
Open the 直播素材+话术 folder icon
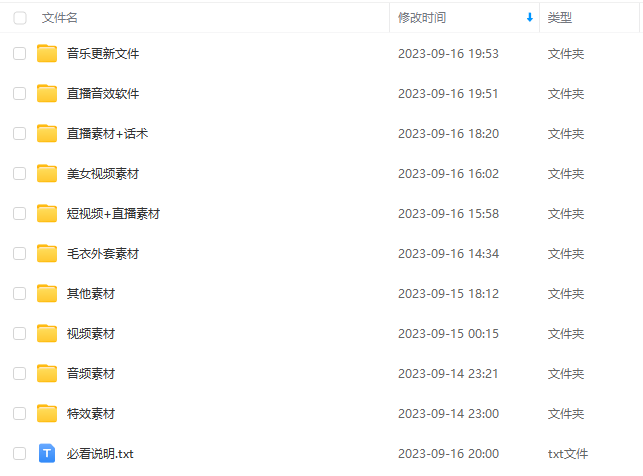(x=47, y=134)
